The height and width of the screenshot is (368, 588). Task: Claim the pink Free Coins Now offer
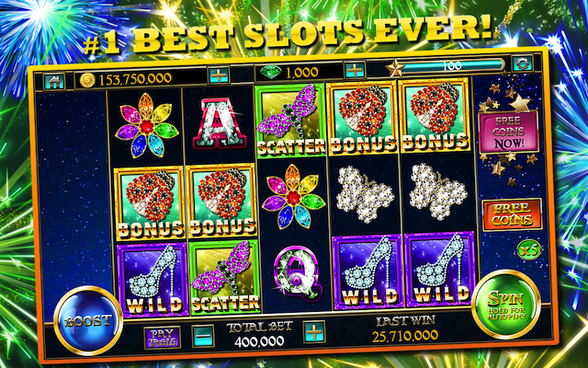[508, 132]
